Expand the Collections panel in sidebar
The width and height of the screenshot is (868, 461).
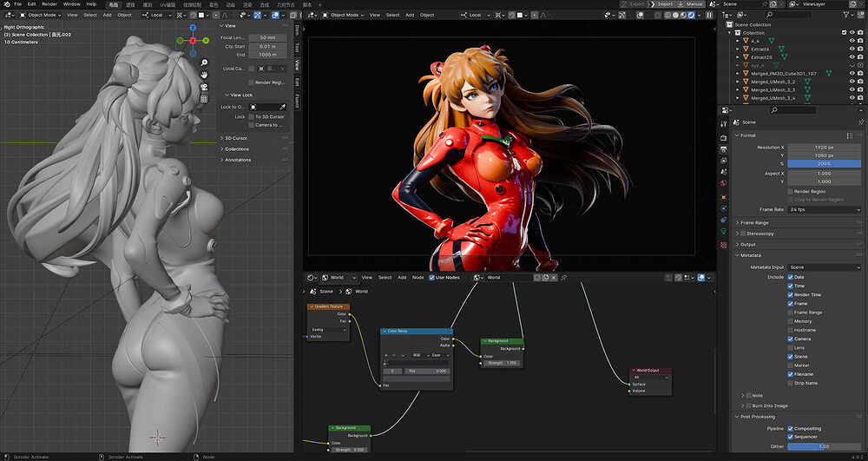click(x=237, y=148)
